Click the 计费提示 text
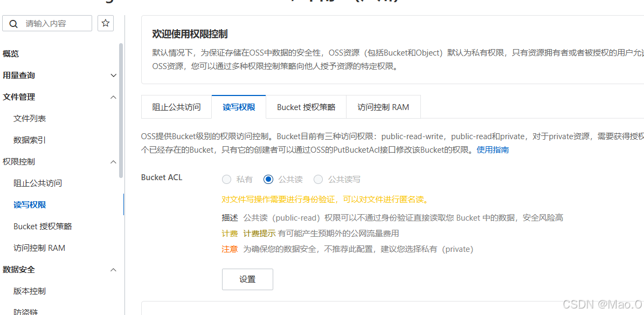The width and height of the screenshot is (644, 315). tap(259, 234)
